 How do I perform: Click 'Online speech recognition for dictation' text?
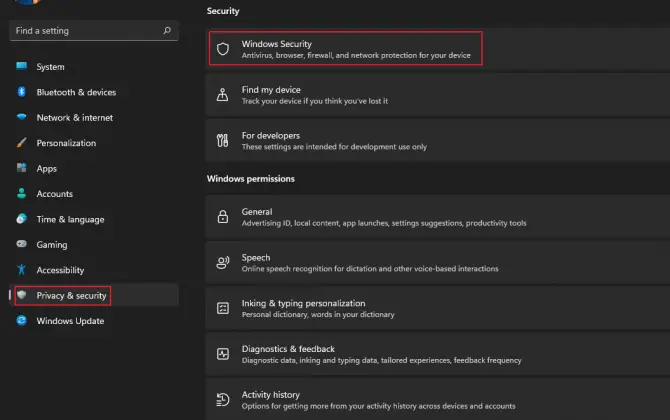pos(370,269)
